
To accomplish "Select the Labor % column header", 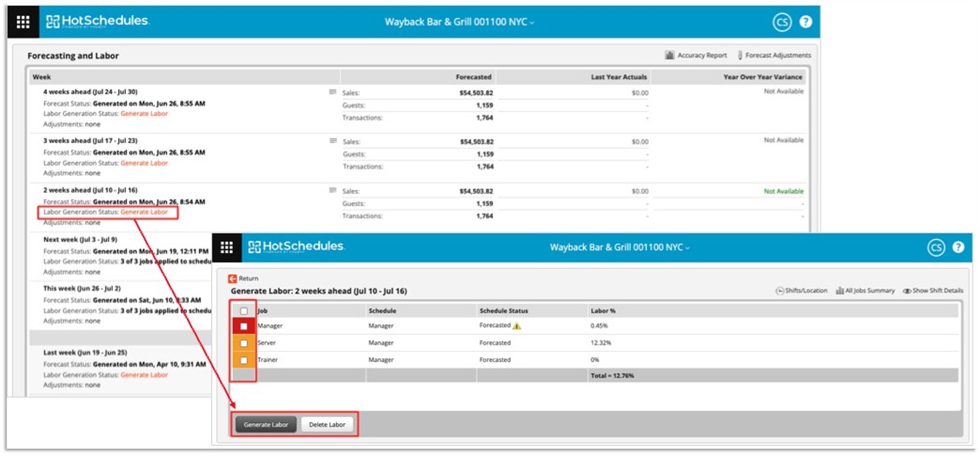I will coord(603,311).
